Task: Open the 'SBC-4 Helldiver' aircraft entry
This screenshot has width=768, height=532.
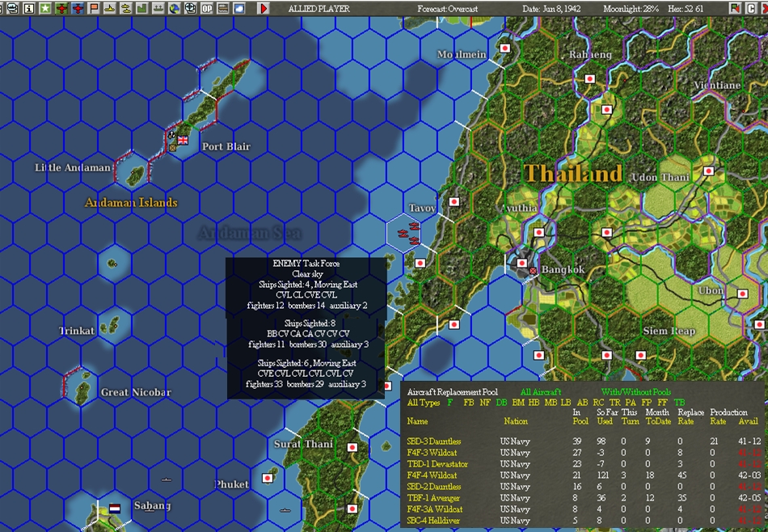Action: point(433,520)
